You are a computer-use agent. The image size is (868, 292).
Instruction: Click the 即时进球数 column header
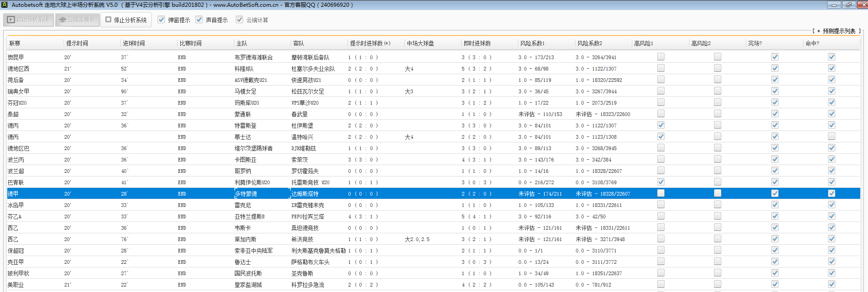[477, 43]
